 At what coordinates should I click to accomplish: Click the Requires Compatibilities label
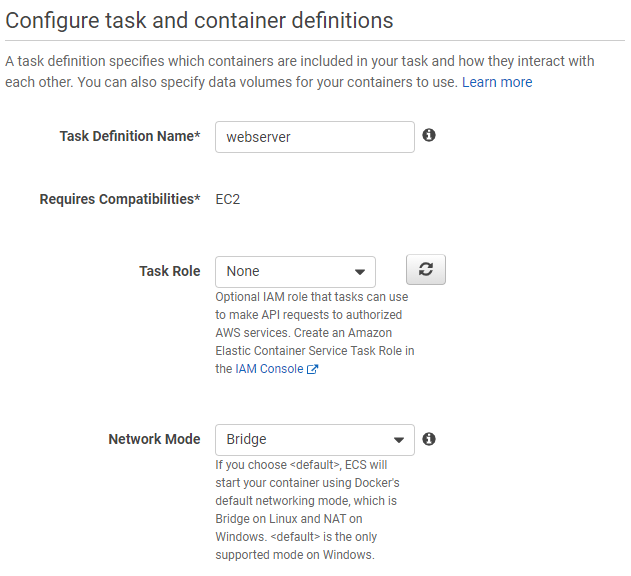[x=120, y=199]
